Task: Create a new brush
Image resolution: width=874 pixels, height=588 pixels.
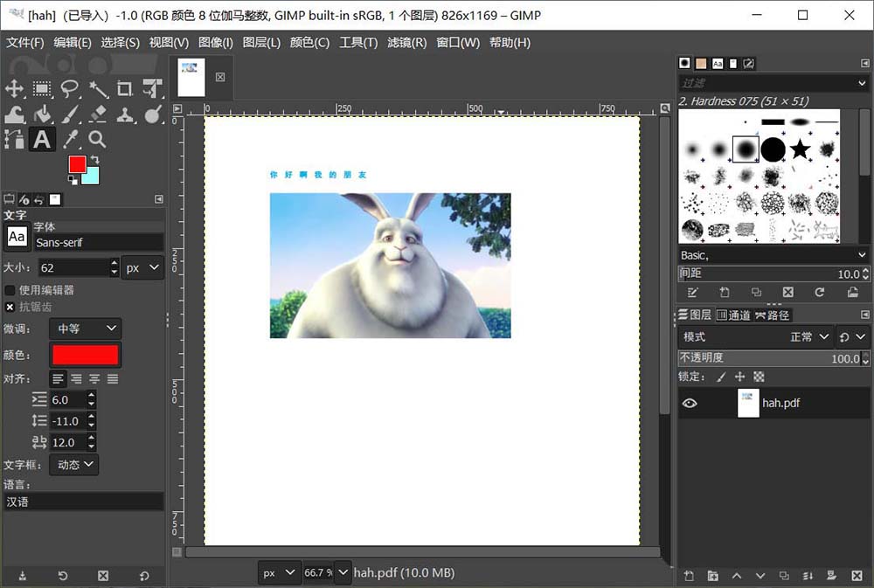Action: tap(724, 292)
